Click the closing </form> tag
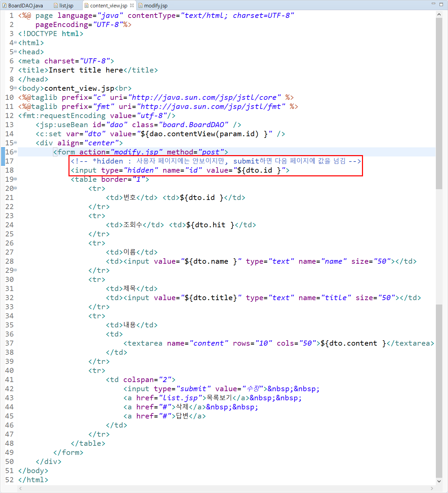Viewport: 448px width, 493px height. 68,453
